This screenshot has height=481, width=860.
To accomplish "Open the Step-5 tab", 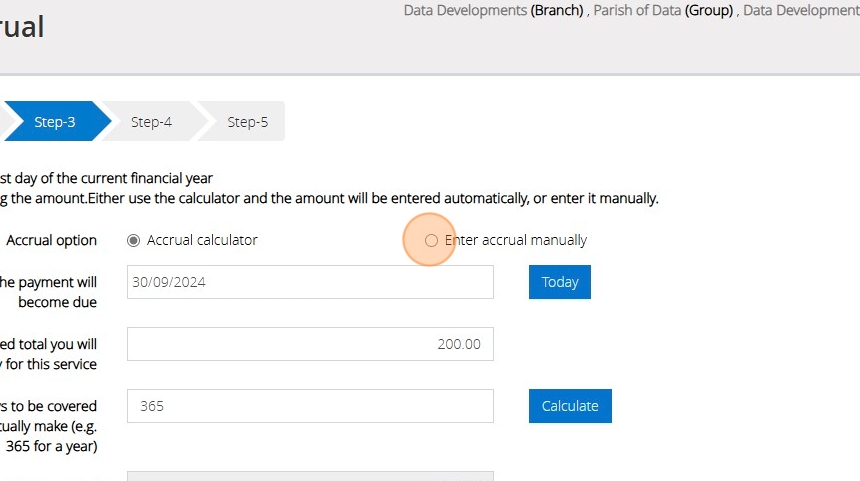I will 247,122.
